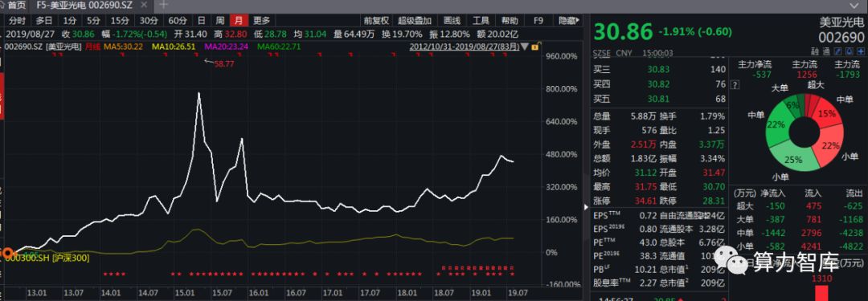The height and width of the screenshot is (301, 868).
Task: Click the 买三 30.83 bid row
Action: click(659, 69)
